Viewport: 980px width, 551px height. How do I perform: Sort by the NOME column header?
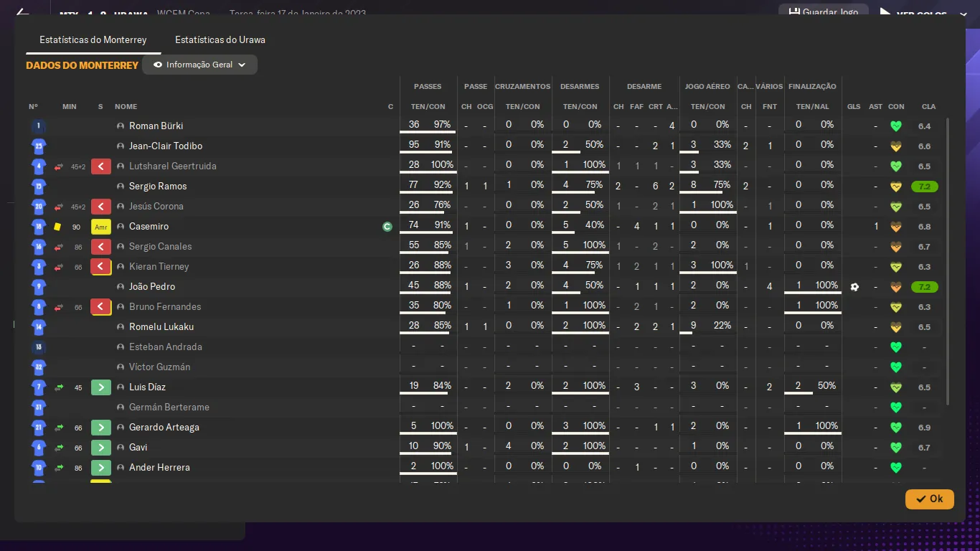click(126, 107)
